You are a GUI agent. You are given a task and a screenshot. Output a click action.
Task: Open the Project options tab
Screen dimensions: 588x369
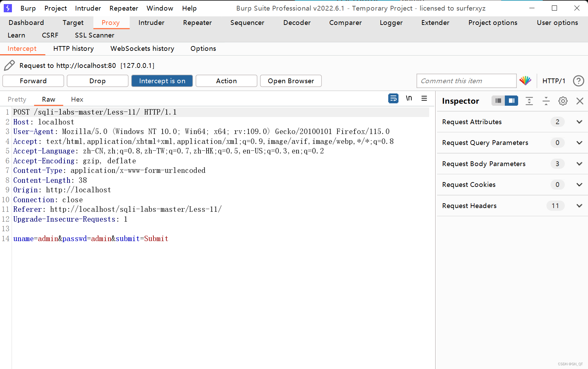click(493, 23)
